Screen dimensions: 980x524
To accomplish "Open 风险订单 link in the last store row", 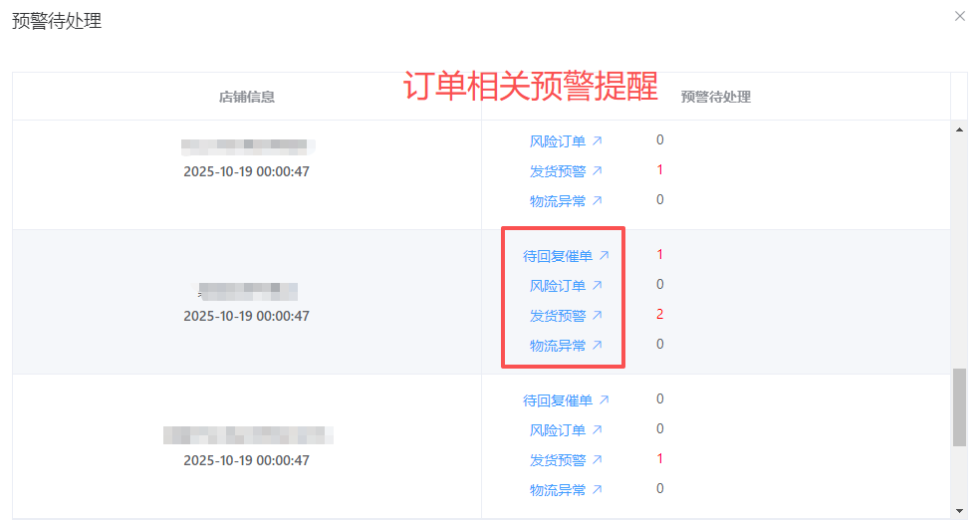I will coord(558,430).
